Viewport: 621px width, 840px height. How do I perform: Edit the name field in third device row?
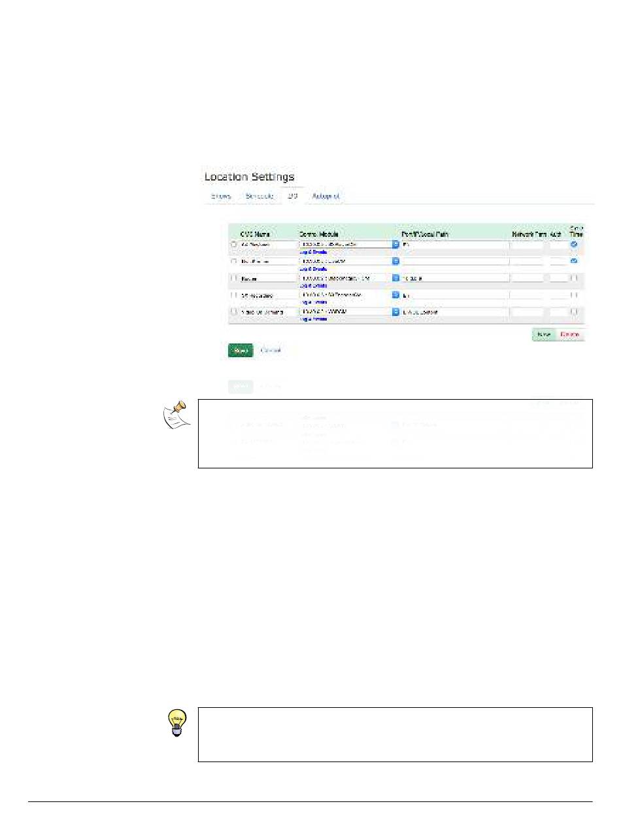269,278
